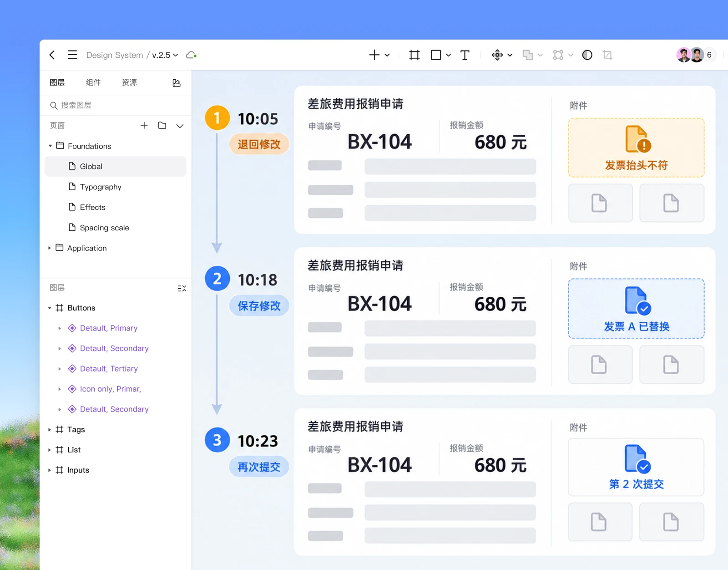Select the Rectangle shape tool
The image size is (728, 570).
click(x=436, y=55)
